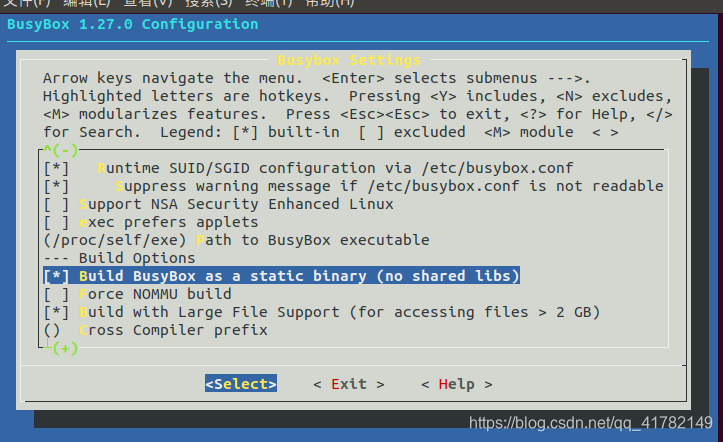Open the Help button
723x442 pixels.
(456, 384)
